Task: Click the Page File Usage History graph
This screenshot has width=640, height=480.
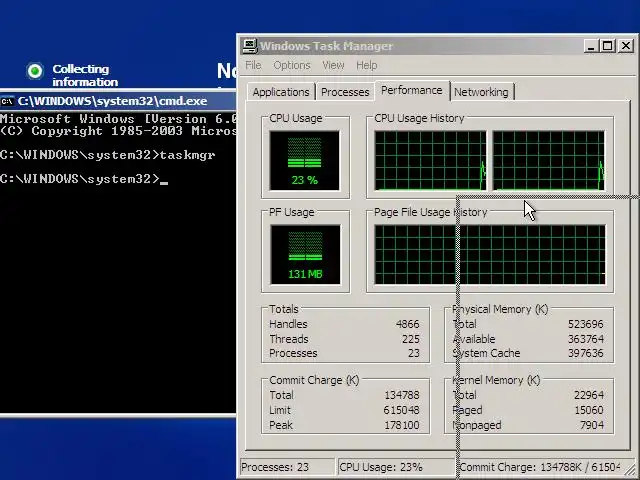Action: [490, 254]
